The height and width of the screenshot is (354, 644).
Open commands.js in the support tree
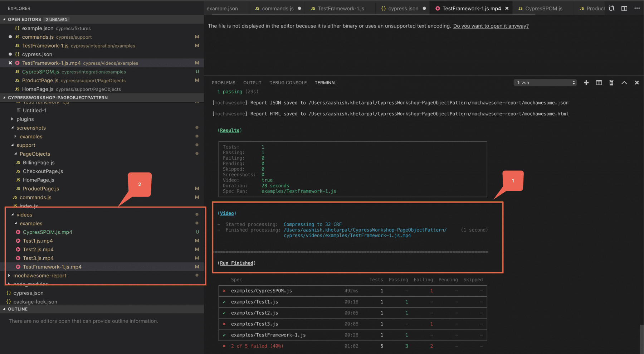click(35, 197)
